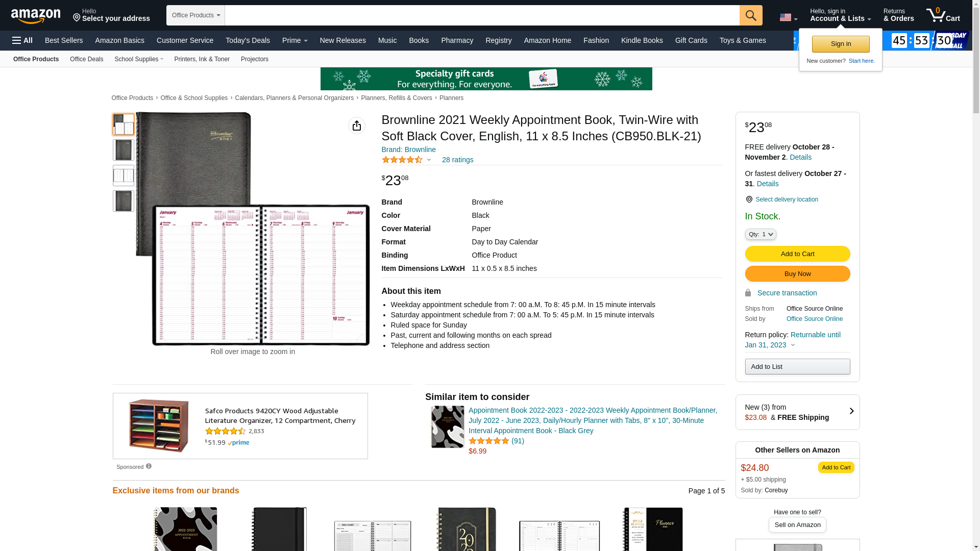This screenshot has height=551, width=980.
Task: Click the product star rating icons
Action: [x=402, y=160]
